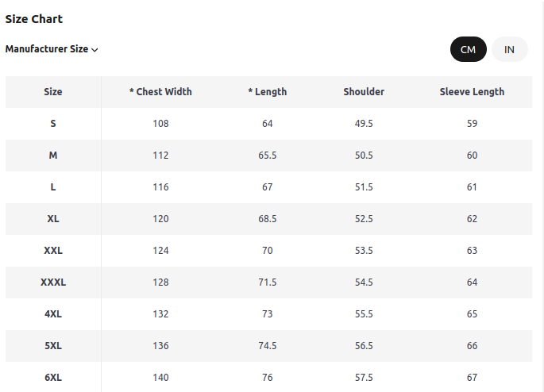Click the 5XL chest width value 136
Image resolution: width=544 pixels, height=392 pixels.
[160, 346]
